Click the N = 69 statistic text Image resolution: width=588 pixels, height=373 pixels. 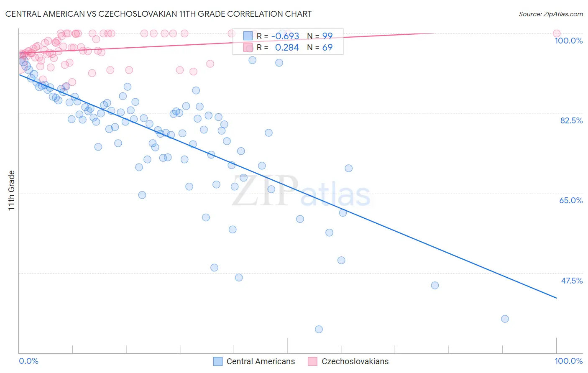(320, 47)
